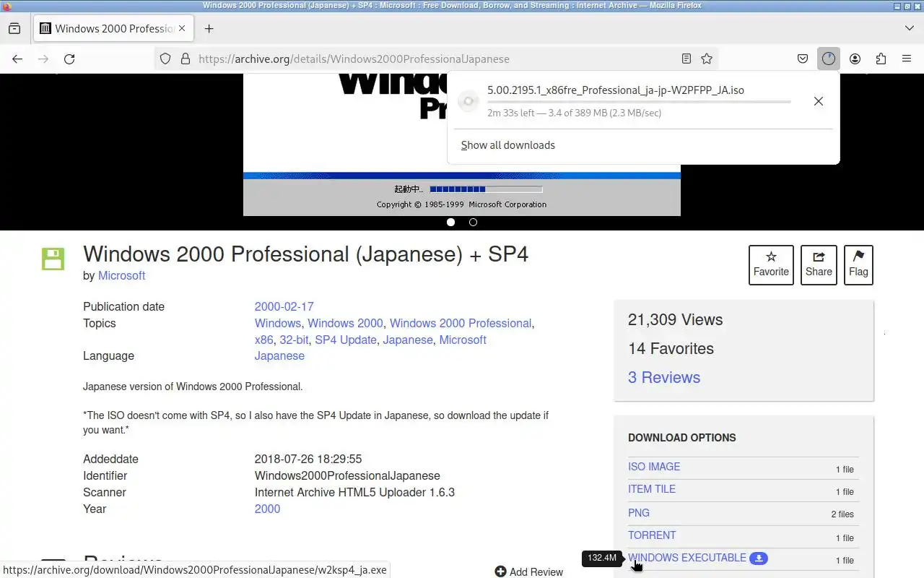Open the Windows topic link
The image size is (924, 578).
pos(277,323)
